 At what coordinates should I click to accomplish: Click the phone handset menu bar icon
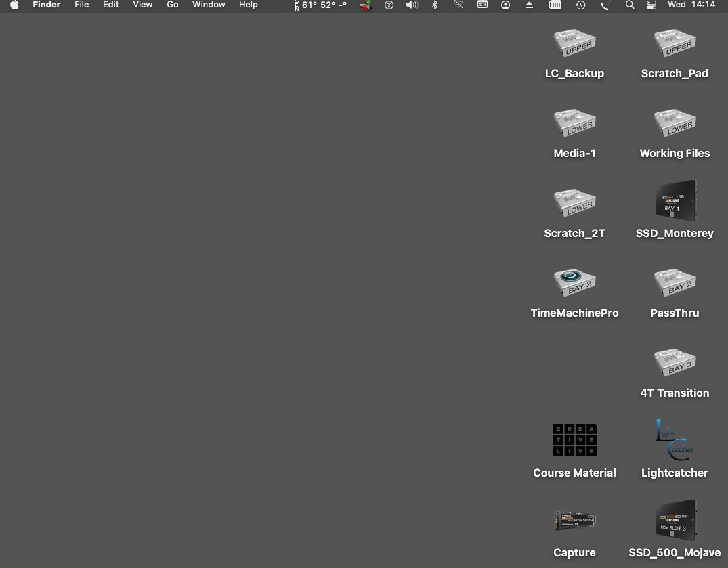click(x=605, y=5)
